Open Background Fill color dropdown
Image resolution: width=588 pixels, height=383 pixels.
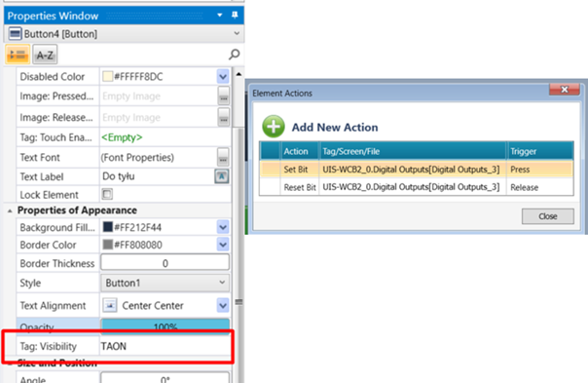223,227
